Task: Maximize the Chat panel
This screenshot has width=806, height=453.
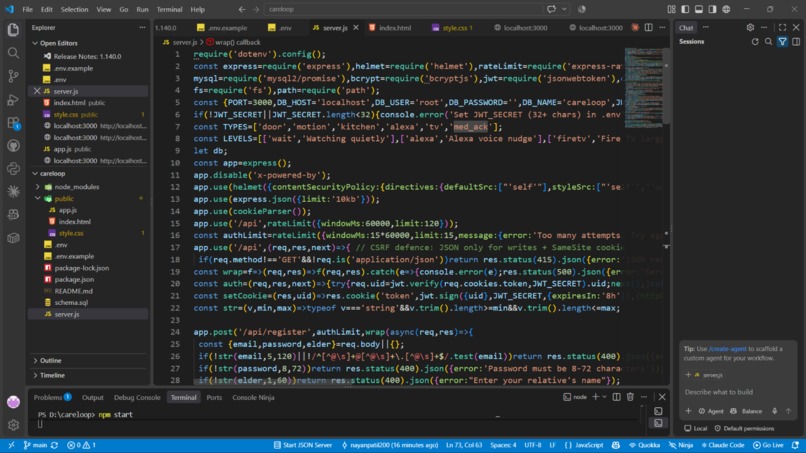Action: pyautogui.click(x=782, y=27)
